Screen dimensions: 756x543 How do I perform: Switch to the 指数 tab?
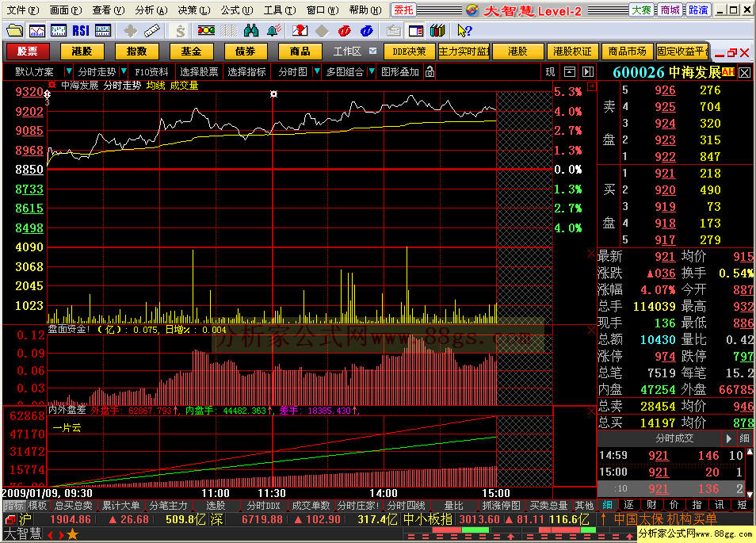point(136,51)
